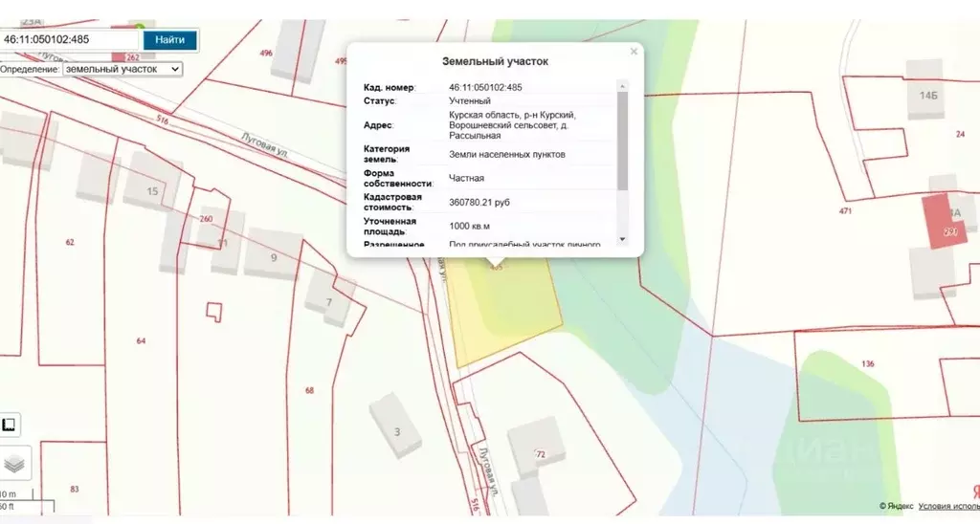The width and height of the screenshot is (980, 524).
Task: Click cadastral number 46:11:050102:485 in popup
Action: [485, 87]
